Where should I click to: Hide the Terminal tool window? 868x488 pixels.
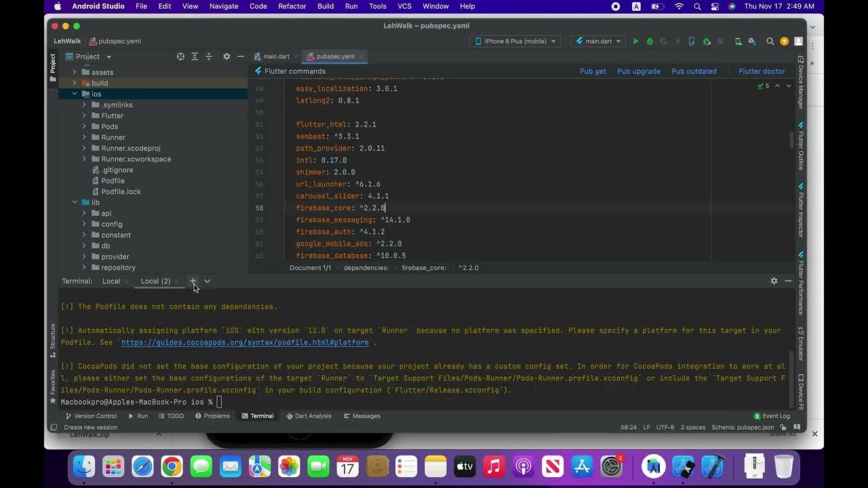click(788, 281)
